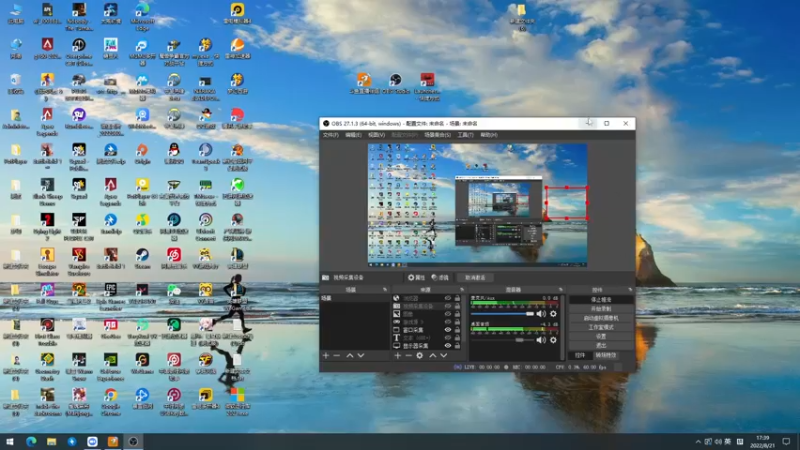
Task: Hide the 显示器采集 source with its eye icon
Action: [448, 345]
